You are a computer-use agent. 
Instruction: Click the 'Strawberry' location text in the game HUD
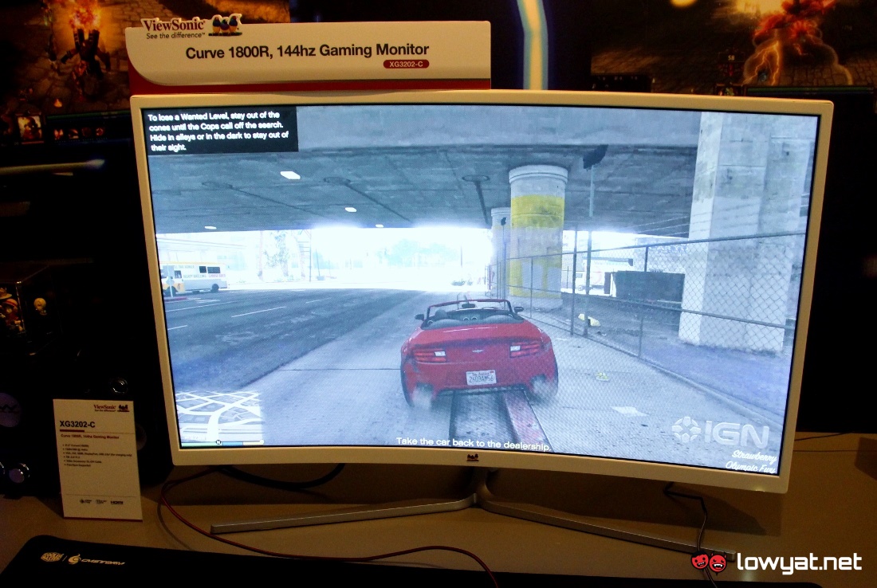point(754,457)
